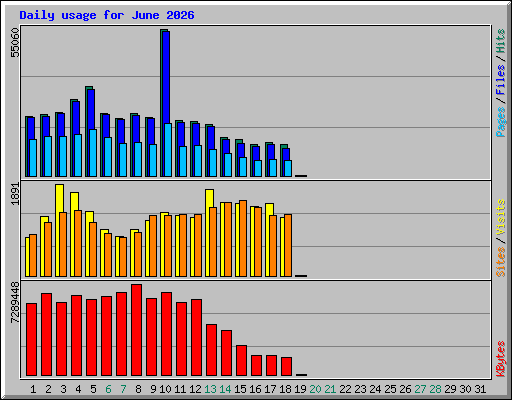Click day 19 on the date axis
The image size is (512, 400).
pos(300,389)
